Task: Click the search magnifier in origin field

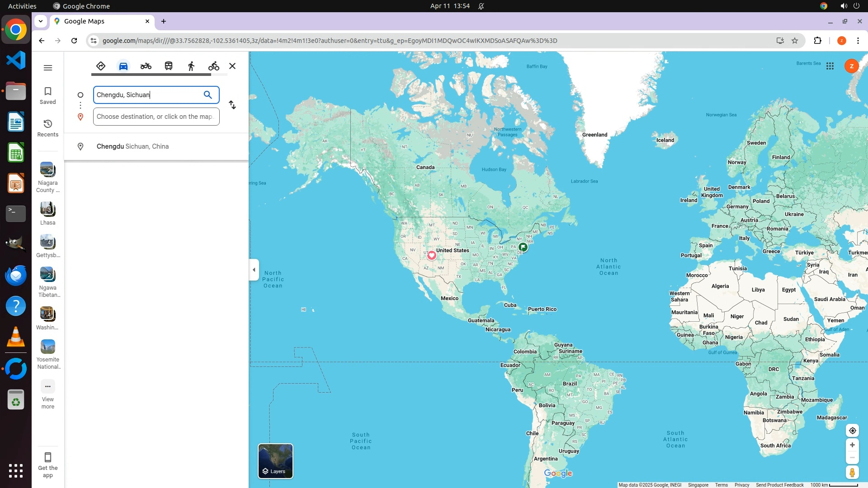Action: click(208, 94)
